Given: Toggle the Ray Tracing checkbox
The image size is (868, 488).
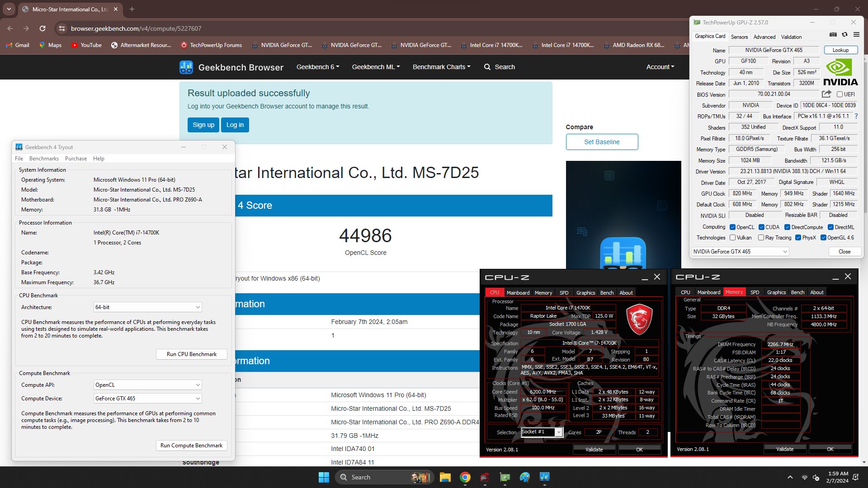Looking at the screenshot, I should click(761, 238).
